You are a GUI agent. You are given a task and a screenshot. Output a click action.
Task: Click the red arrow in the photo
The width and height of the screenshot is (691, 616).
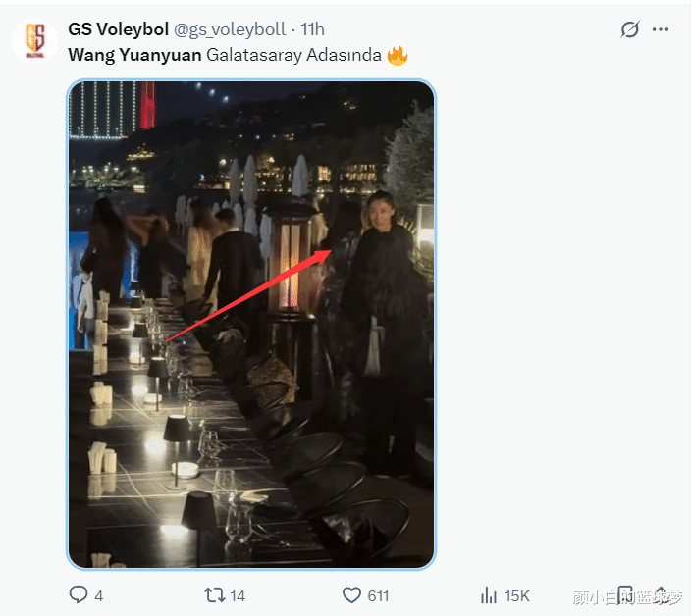(x=245, y=294)
